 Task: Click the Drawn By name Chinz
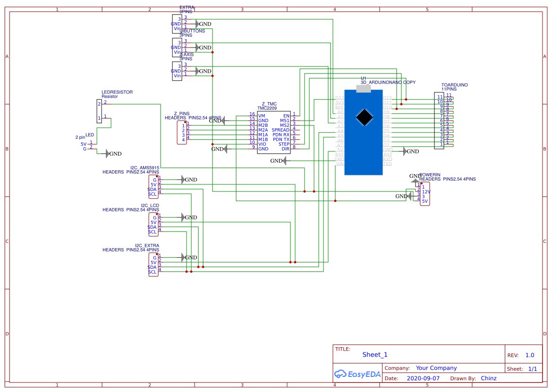point(489,378)
